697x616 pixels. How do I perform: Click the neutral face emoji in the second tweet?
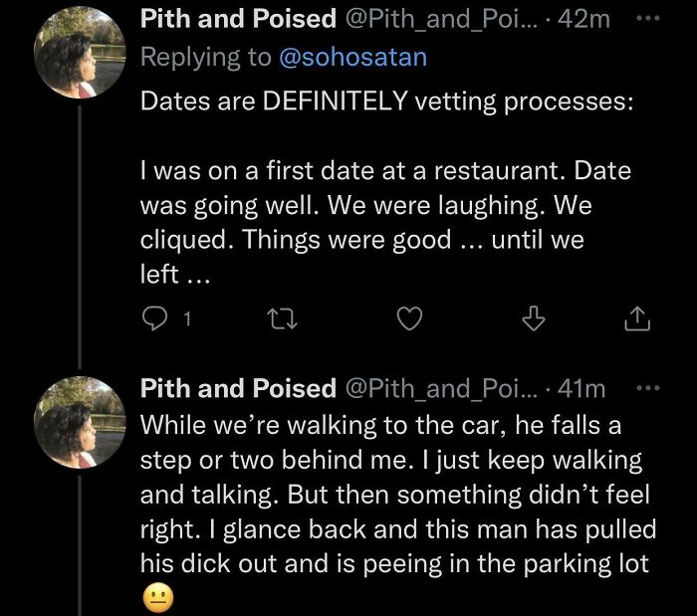pyautogui.click(x=158, y=596)
